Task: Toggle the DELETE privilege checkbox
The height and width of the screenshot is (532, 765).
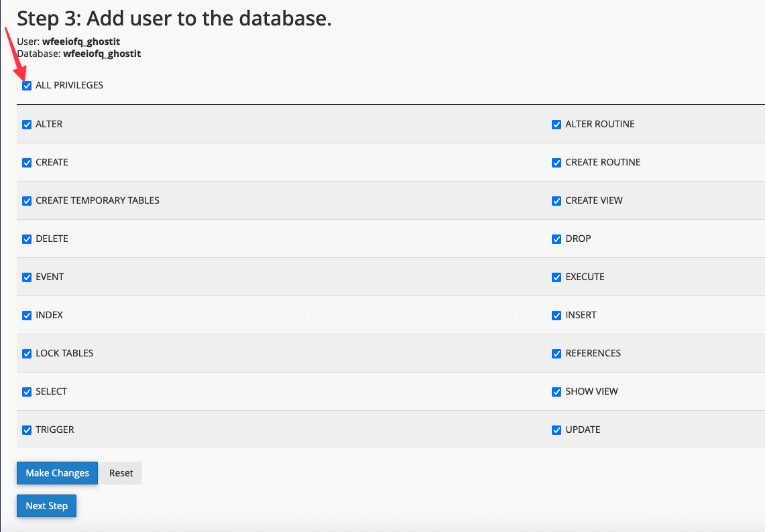Action: click(x=27, y=239)
